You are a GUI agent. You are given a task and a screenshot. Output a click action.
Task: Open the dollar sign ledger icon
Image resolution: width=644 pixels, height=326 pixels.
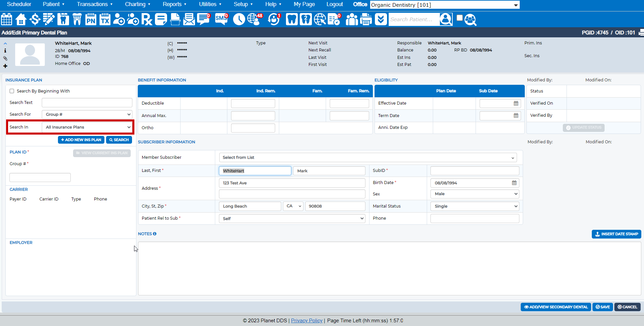click(35, 19)
